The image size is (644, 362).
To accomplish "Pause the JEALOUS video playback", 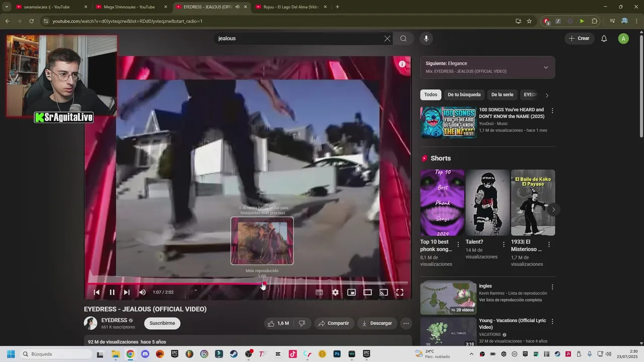I will (x=112, y=292).
